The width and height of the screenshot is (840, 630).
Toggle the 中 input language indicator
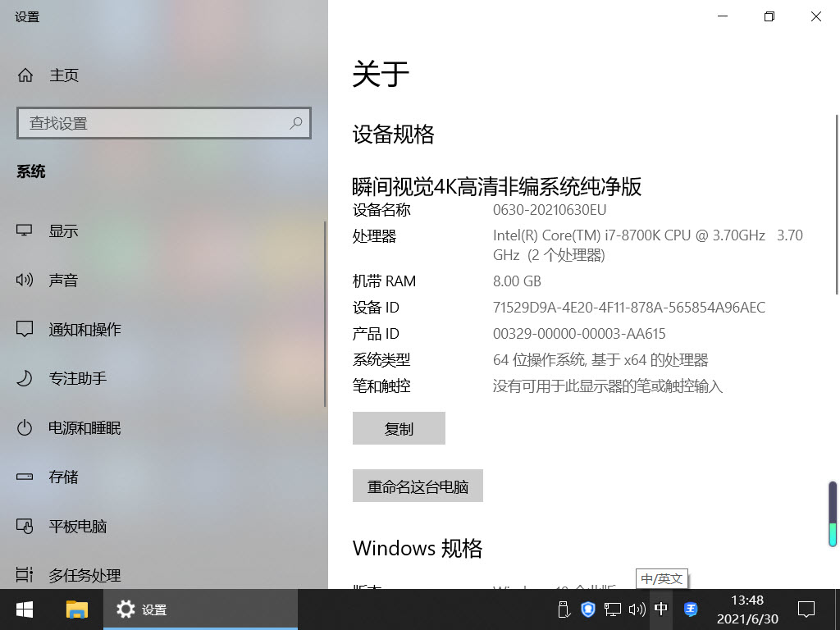661,609
